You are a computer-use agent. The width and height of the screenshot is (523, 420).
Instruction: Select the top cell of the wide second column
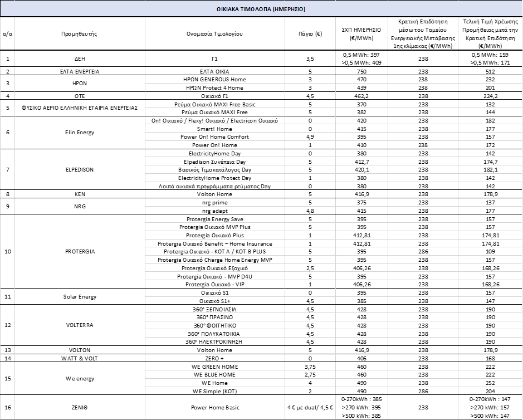[80, 33]
